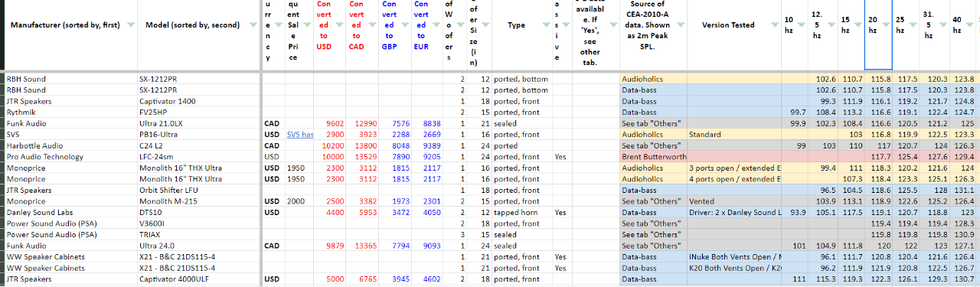Select the sale price cell '2000'
Viewport: 980px width, 287px height.
[x=300, y=201]
